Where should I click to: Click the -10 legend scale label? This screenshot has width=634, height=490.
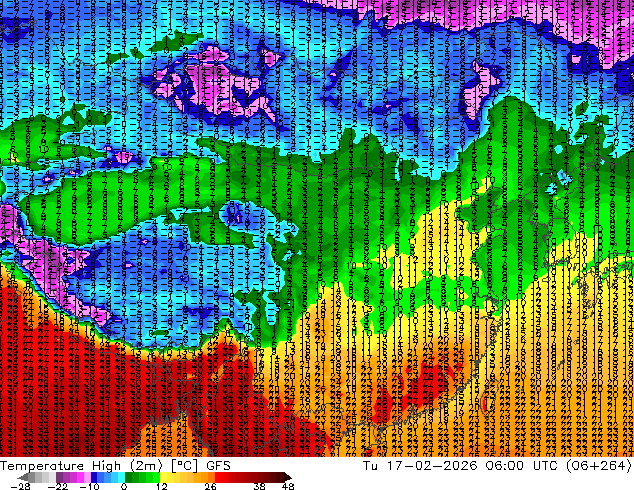89,486
